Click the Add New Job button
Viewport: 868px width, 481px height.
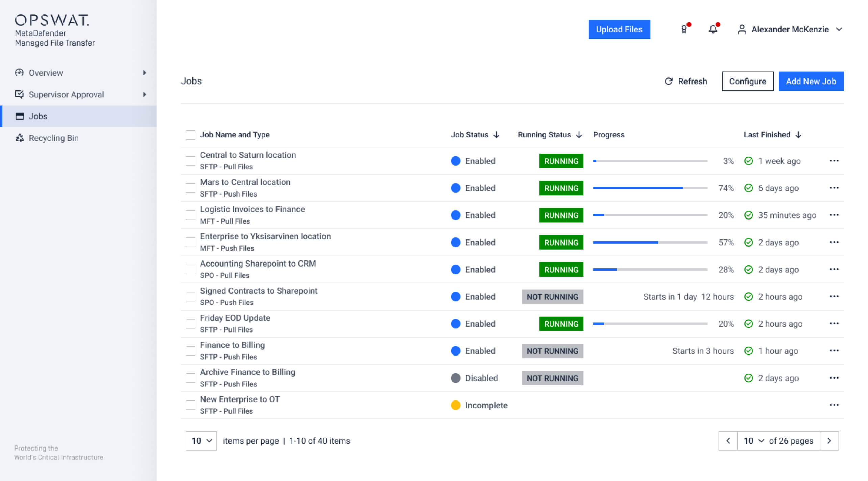pos(811,81)
